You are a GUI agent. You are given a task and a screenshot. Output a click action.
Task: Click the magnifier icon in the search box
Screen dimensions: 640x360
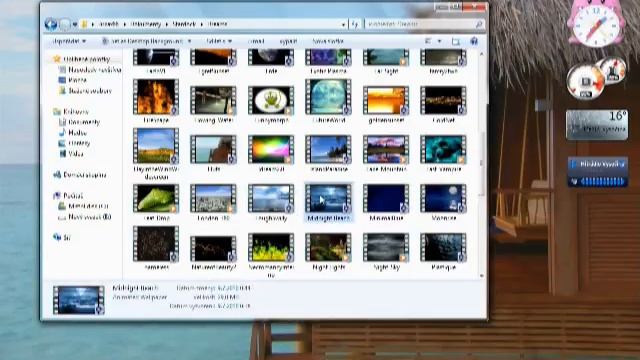coord(479,24)
